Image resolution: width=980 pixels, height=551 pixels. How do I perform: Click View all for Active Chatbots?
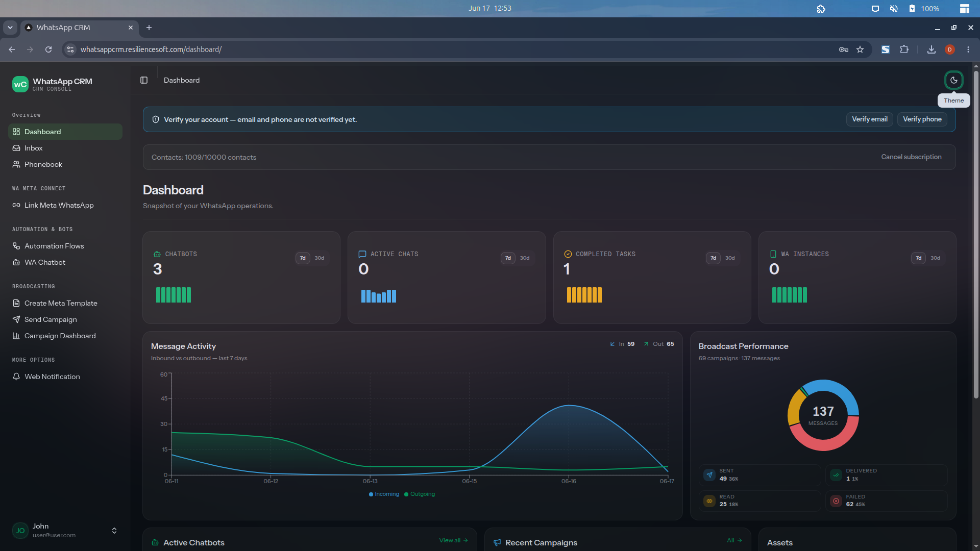[x=453, y=541]
